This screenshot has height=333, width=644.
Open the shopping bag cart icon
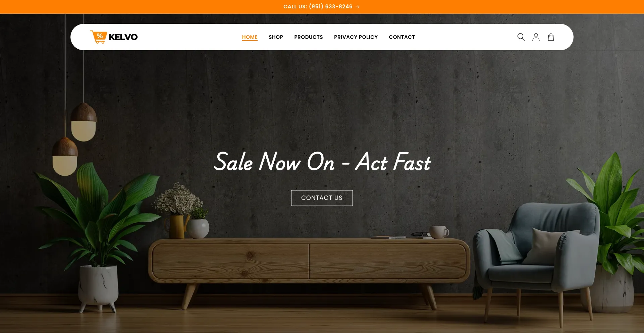(x=551, y=37)
